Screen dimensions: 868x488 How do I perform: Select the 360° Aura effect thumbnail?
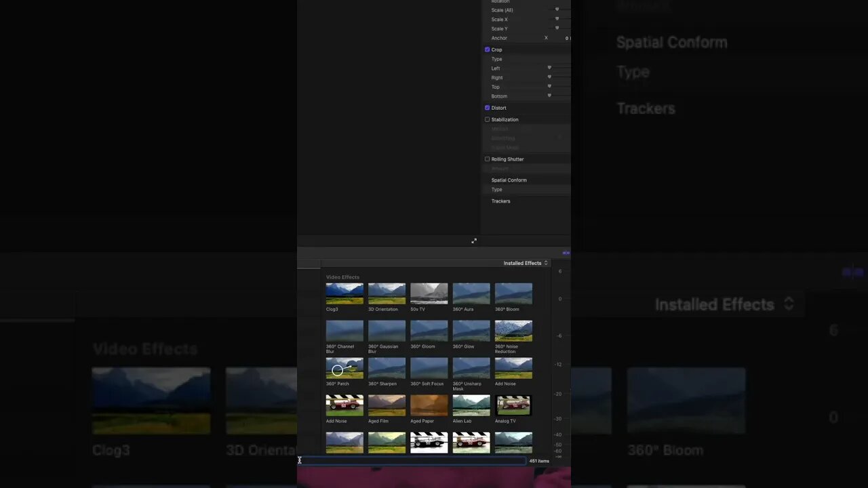coord(471,293)
